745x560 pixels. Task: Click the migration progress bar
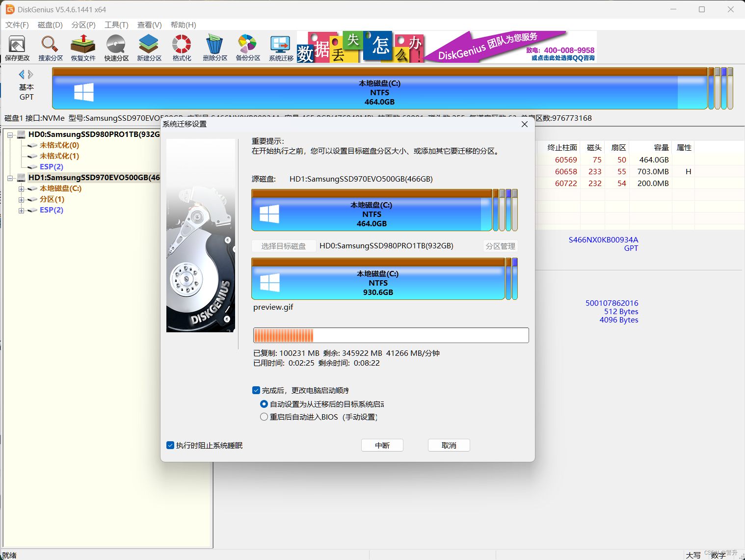click(x=391, y=335)
